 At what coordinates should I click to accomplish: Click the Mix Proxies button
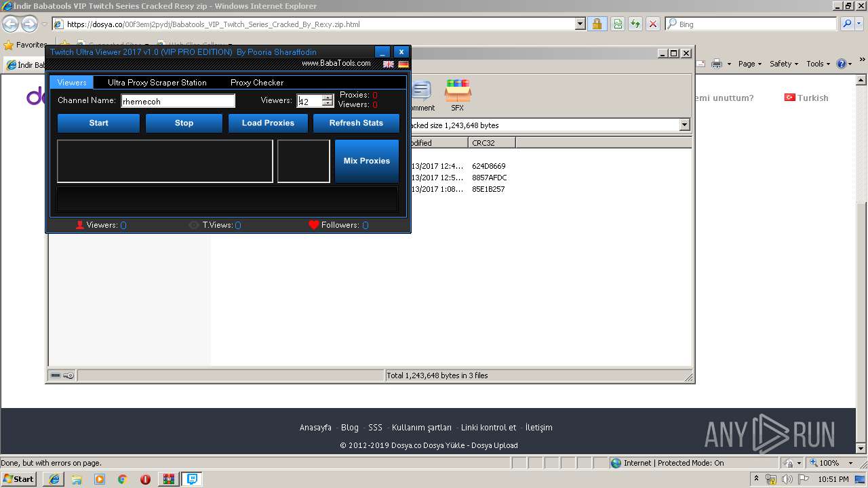(x=367, y=161)
